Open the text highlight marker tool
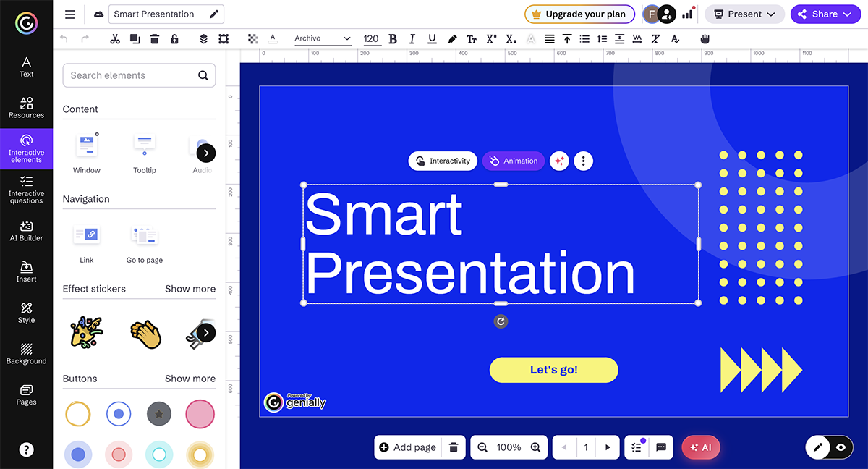Image resolution: width=868 pixels, height=469 pixels. (452, 39)
